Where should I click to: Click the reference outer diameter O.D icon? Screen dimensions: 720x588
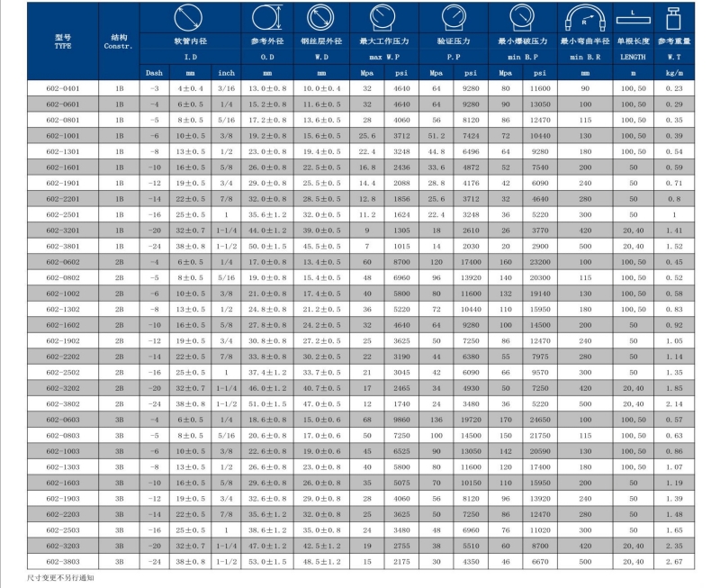(x=267, y=17)
